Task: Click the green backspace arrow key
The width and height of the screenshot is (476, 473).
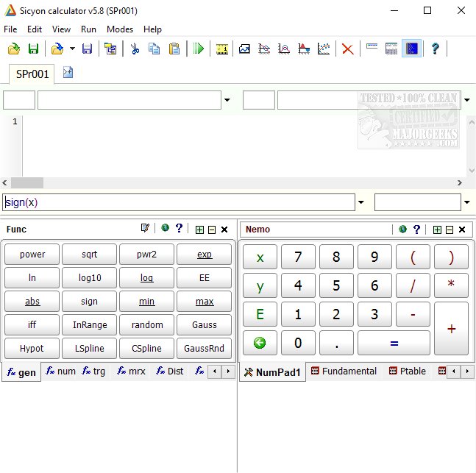Action: (260, 343)
